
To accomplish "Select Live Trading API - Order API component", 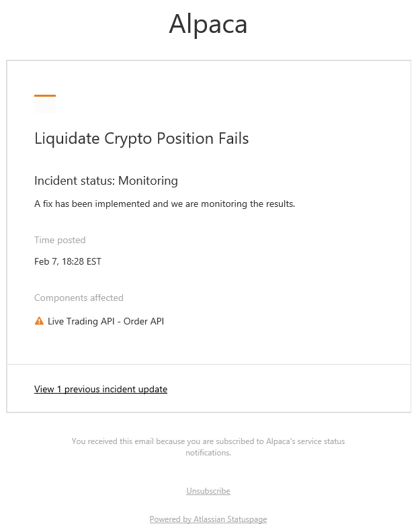I will 106,321.
